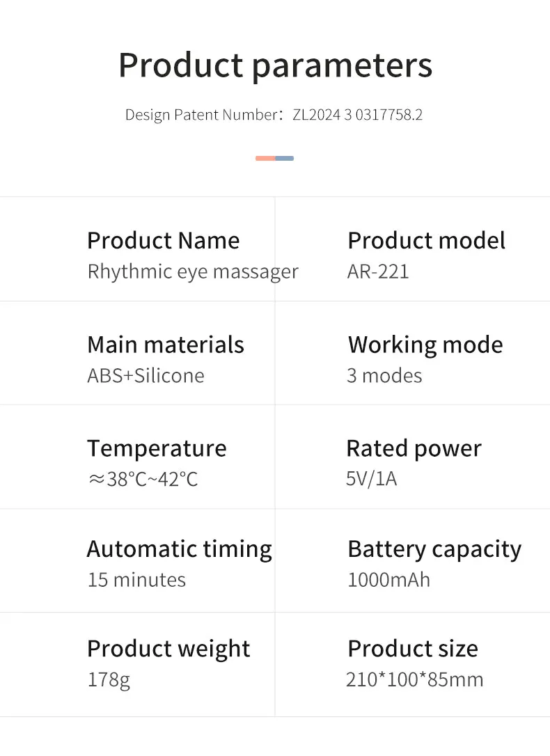Select the Product model label
This screenshot has height=756, width=550.
[x=426, y=241]
